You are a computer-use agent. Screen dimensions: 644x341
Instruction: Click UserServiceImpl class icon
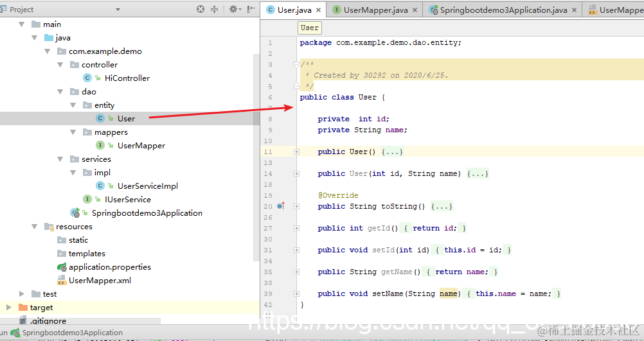click(100, 186)
